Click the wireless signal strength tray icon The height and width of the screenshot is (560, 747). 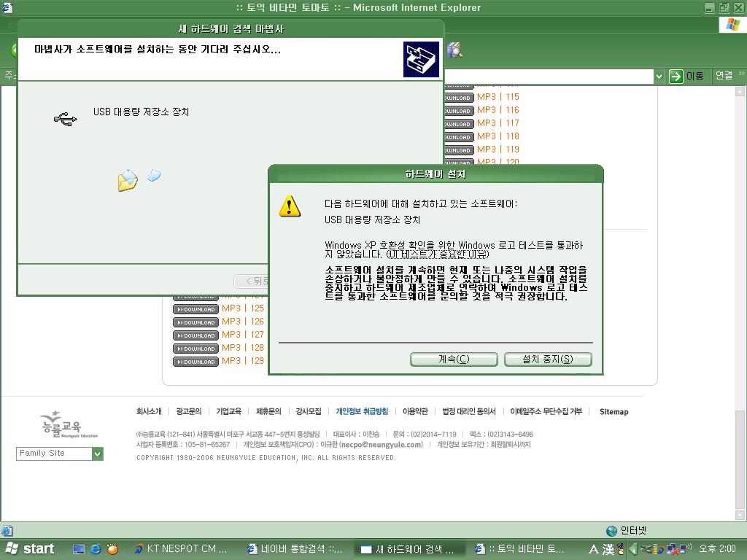tap(656, 549)
